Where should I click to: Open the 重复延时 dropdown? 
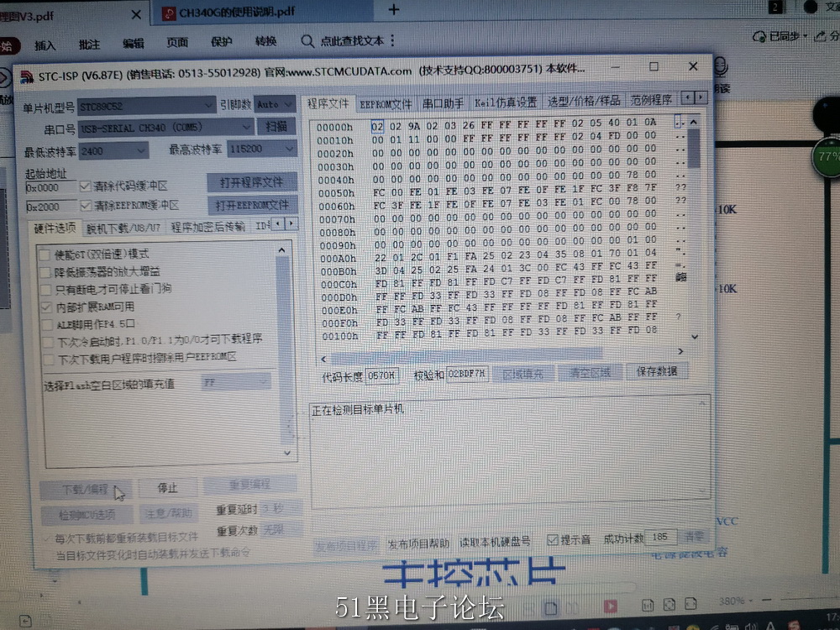point(281,508)
